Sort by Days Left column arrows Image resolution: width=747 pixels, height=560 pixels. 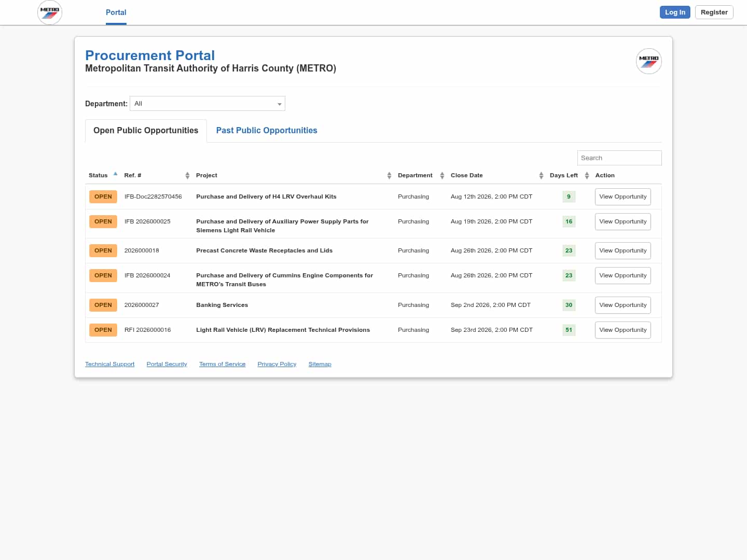pyautogui.click(x=587, y=176)
